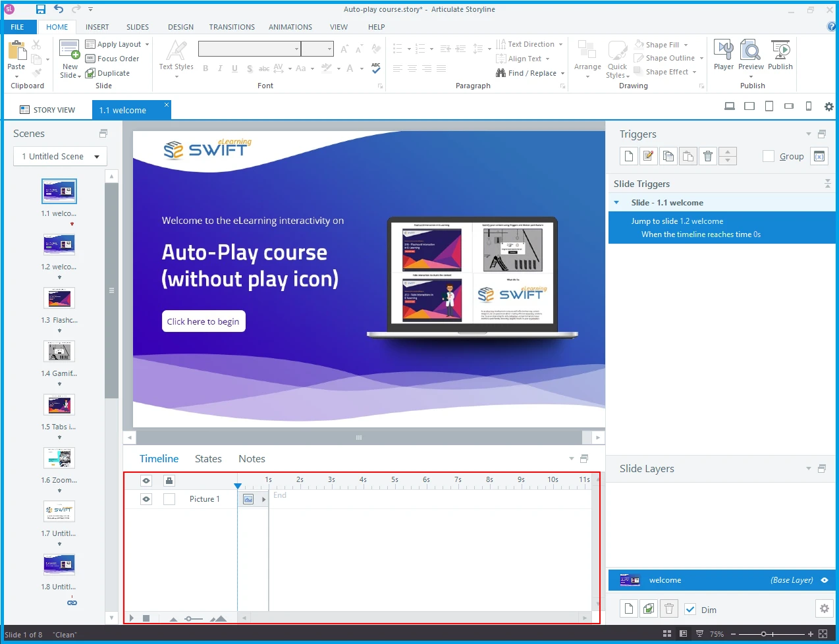This screenshot has height=644, width=839.
Task: Open Triggers panel options arrow
Action: pyautogui.click(x=809, y=134)
